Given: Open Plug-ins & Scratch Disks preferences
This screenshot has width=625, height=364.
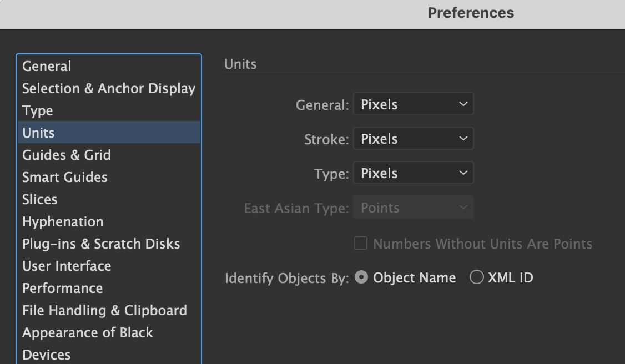Looking at the screenshot, I should click(108, 244).
